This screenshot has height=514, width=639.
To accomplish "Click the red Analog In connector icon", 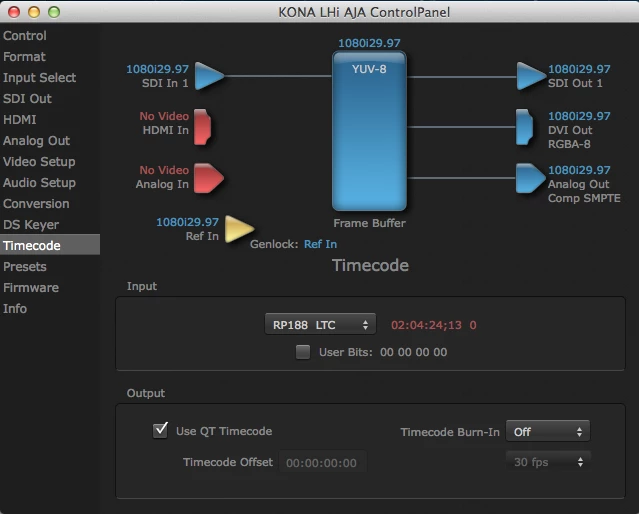I will [208, 178].
